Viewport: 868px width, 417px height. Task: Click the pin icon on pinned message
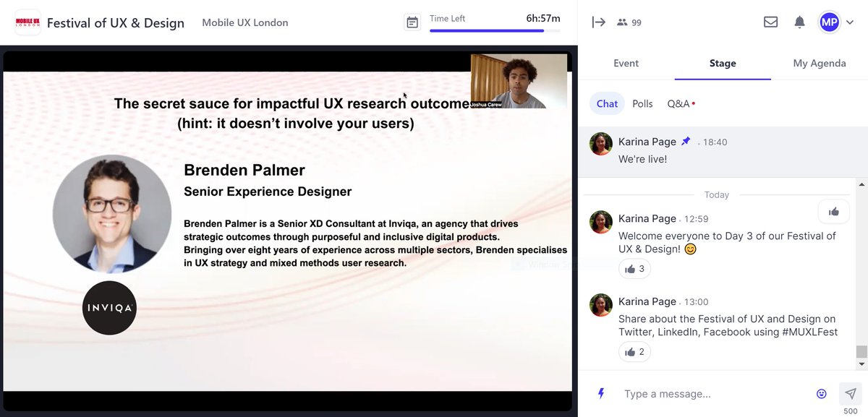click(x=686, y=141)
